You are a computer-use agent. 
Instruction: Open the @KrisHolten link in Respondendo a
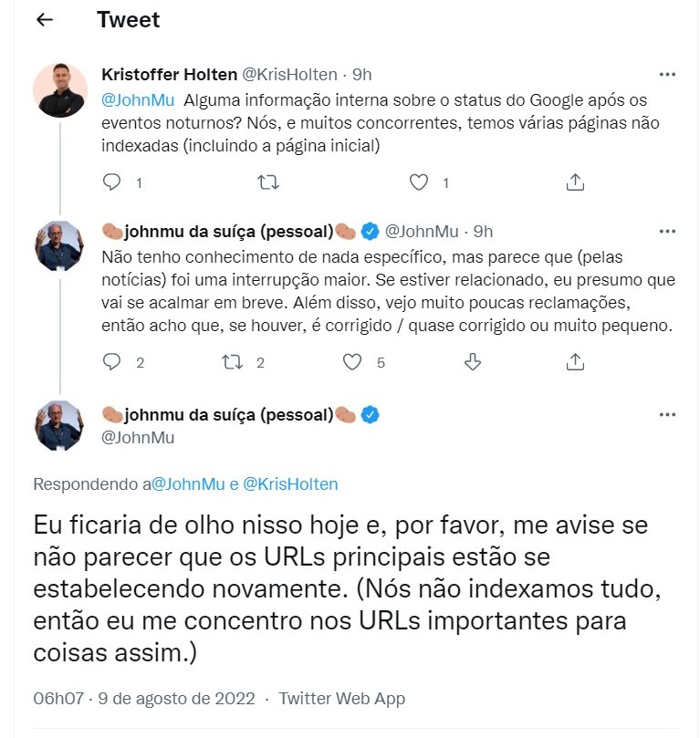(290, 484)
